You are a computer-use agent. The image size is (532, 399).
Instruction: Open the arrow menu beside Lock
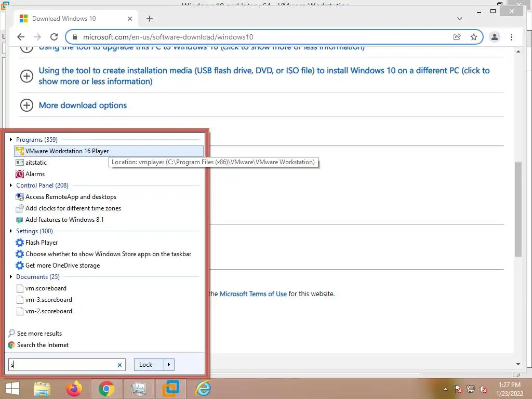coord(169,365)
